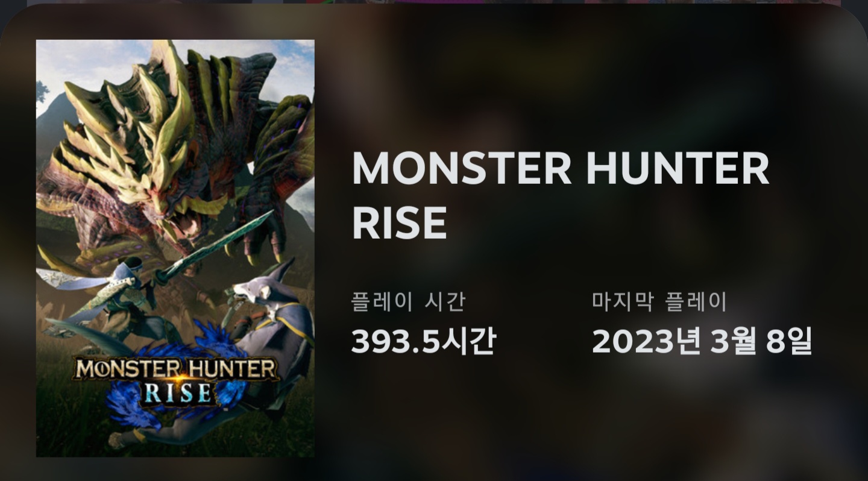This screenshot has width=868, height=481.
Task: Click the cloudy sky area of cover art
Action: [x=90, y=66]
